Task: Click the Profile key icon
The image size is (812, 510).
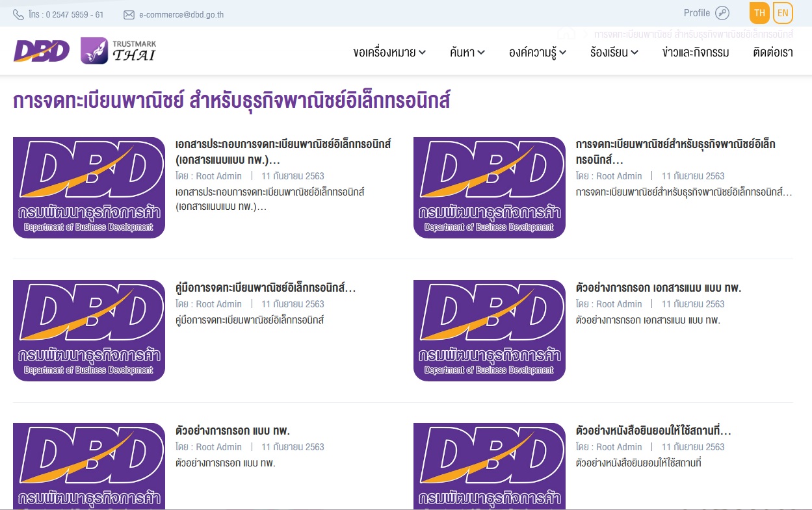Action: [722, 13]
